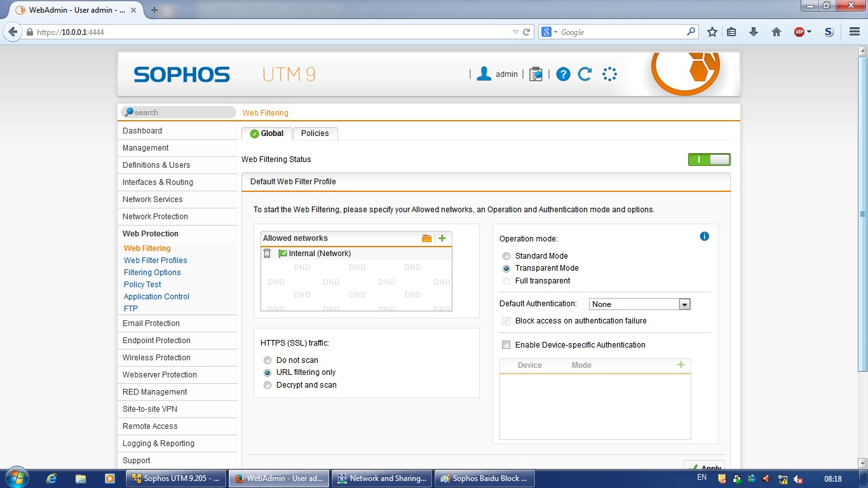Launch Internet Explorer from taskbar
The width and height of the screenshot is (868, 488).
tap(52, 478)
